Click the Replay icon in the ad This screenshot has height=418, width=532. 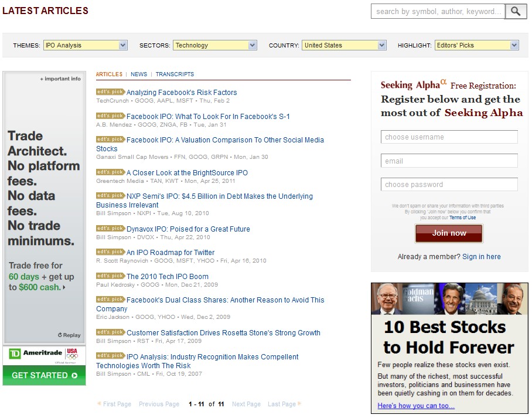point(69,335)
